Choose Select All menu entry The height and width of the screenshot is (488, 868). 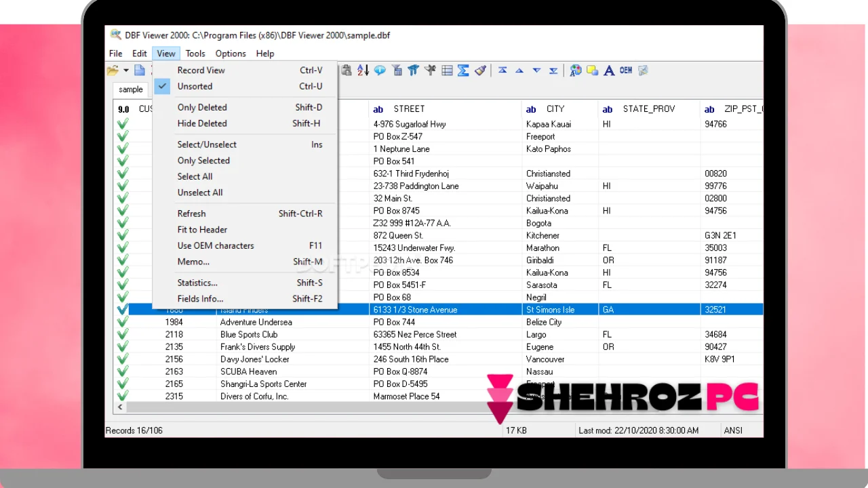245,176
